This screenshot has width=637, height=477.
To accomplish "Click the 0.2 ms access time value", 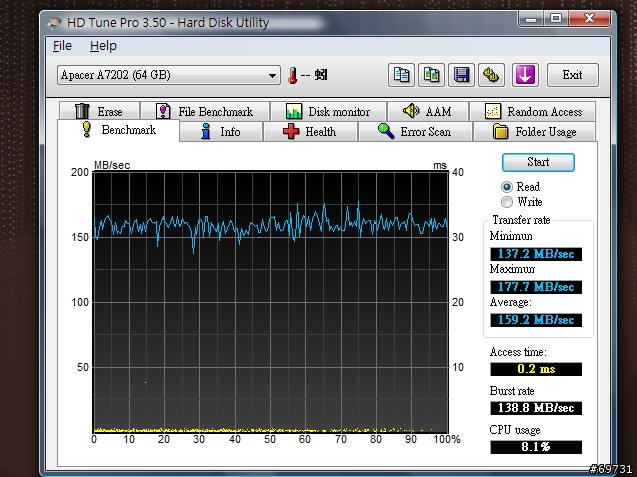I will (536, 369).
